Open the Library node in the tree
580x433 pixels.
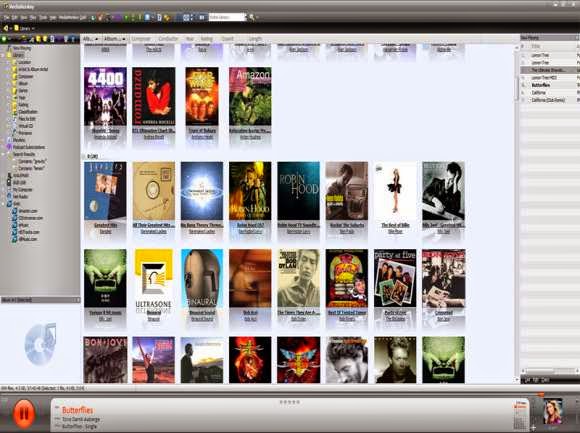[x=18, y=55]
